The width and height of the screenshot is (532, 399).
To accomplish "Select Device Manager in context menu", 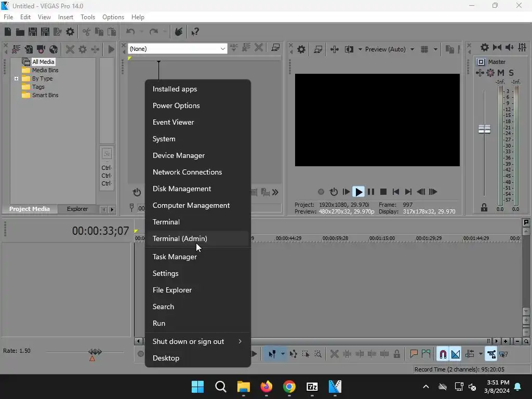I will click(198, 156).
